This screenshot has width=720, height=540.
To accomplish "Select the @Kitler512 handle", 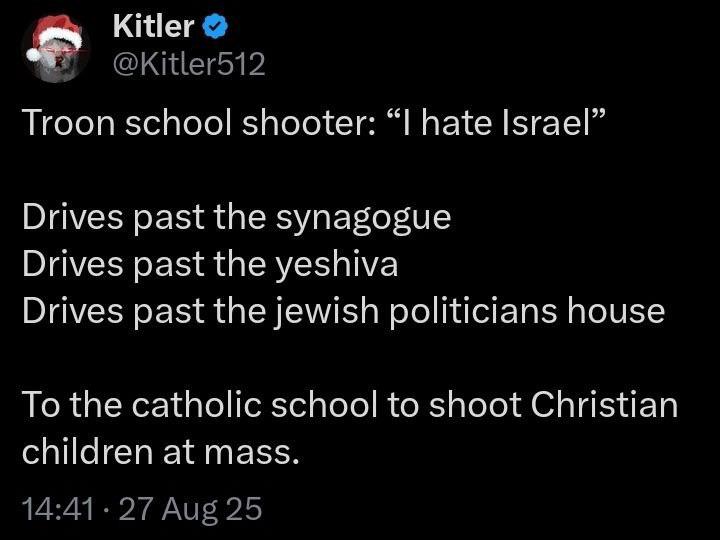I will tap(189, 64).
